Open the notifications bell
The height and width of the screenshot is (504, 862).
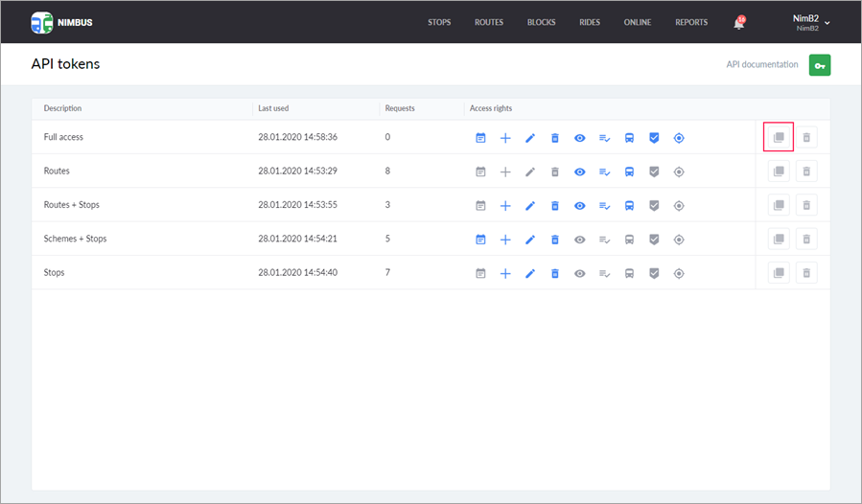click(x=738, y=23)
